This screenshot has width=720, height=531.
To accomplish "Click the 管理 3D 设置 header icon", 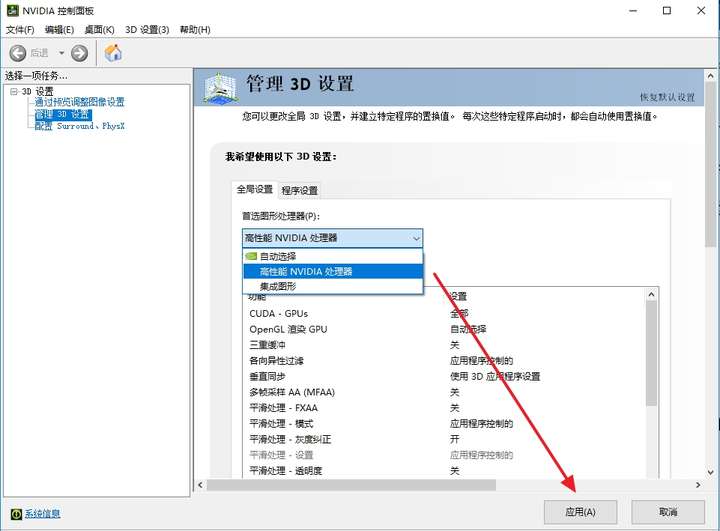I will point(221,87).
